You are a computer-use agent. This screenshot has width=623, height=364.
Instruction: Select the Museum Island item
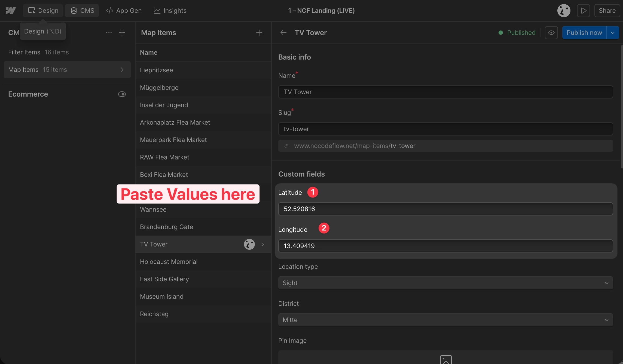coord(203,297)
